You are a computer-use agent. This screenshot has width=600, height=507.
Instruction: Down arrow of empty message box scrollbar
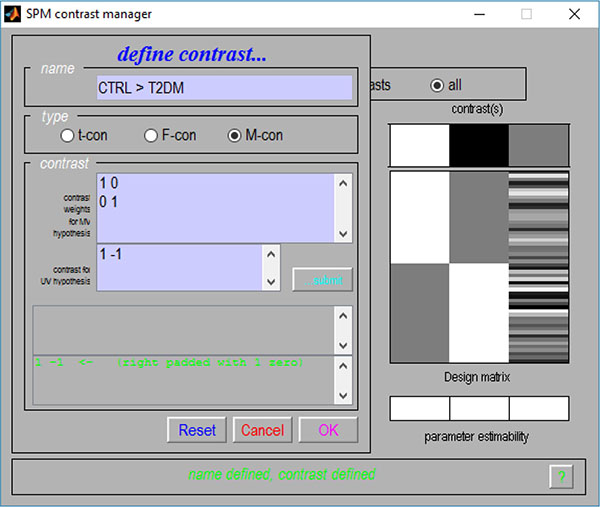click(x=343, y=345)
